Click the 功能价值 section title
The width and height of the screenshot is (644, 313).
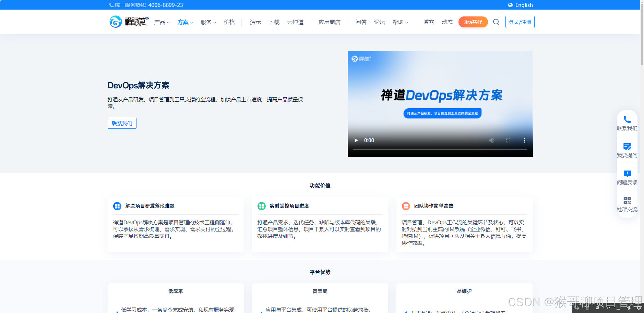[320, 186]
